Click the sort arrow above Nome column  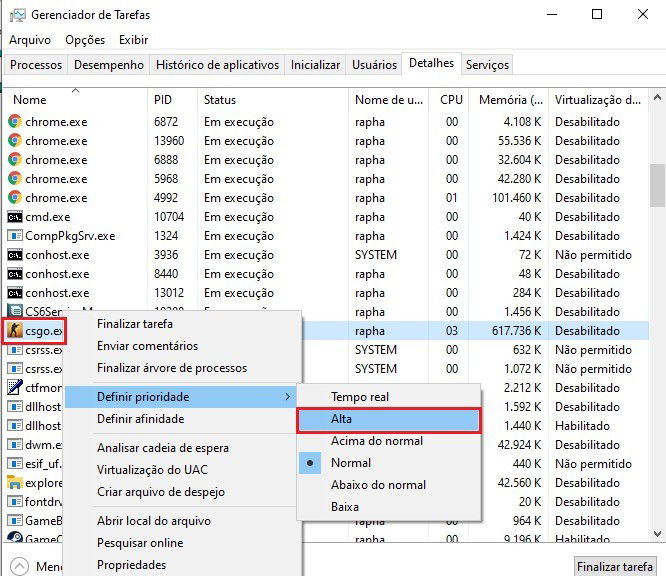tap(76, 90)
